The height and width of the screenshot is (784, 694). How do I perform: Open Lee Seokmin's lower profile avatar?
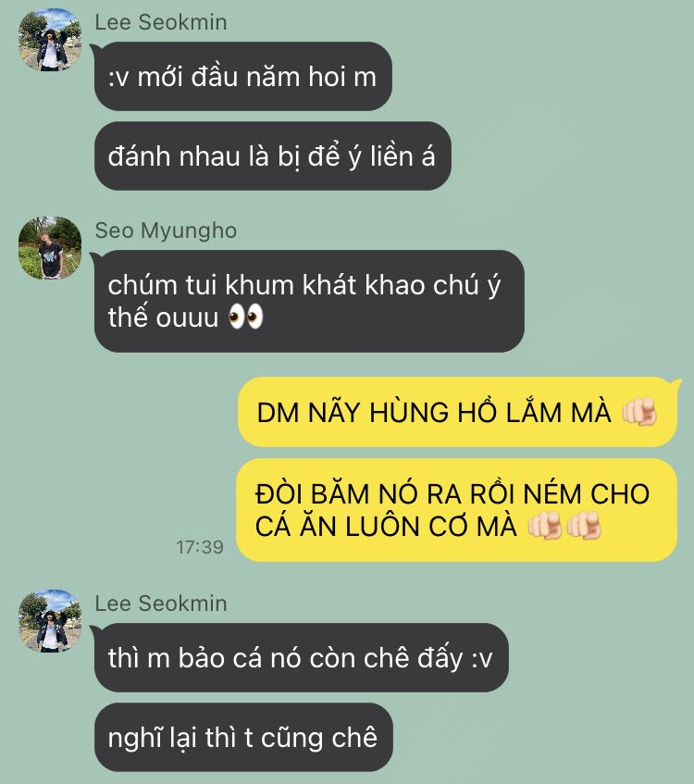50,621
